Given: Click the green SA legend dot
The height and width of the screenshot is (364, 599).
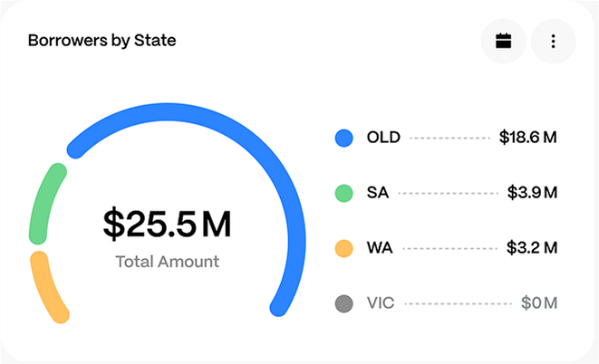Looking at the screenshot, I should click(x=343, y=193).
